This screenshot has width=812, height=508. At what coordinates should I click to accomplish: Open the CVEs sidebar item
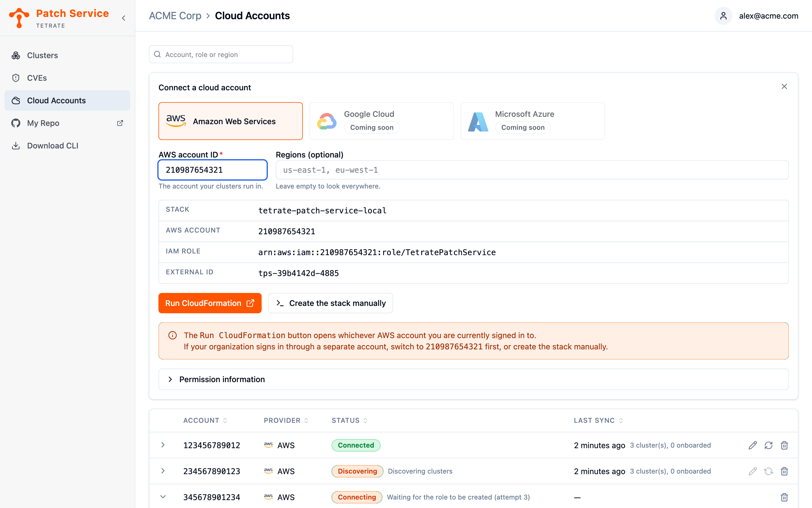pos(67,78)
